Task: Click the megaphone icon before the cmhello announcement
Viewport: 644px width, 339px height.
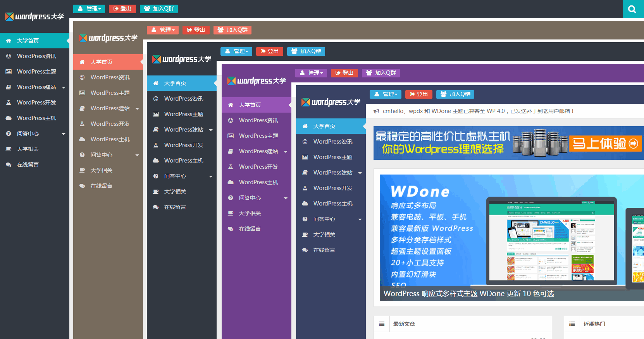Action: click(376, 111)
